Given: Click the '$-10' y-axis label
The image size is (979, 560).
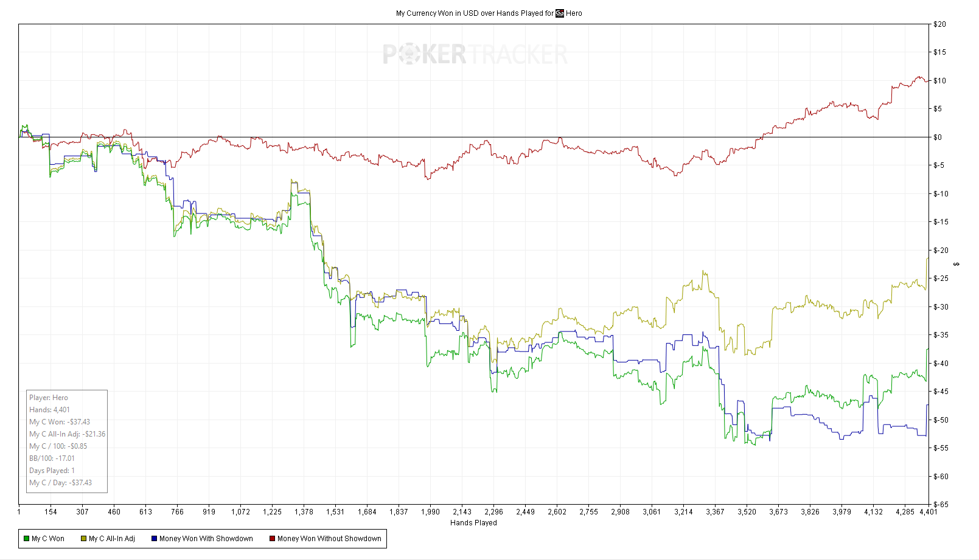Looking at the screenshot, I should click(x=941, y=194).
